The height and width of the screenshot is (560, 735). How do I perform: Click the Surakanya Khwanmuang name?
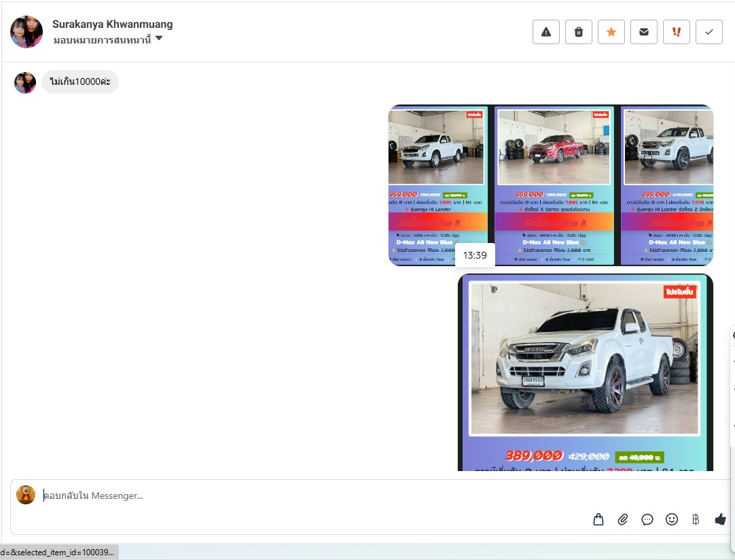coord(112,24)
